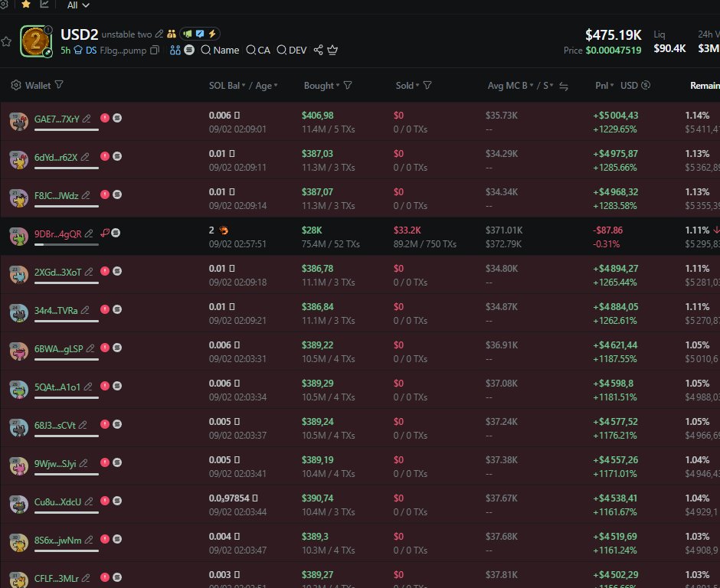This screenshot has height=588, width=720.
Task: Click the $0.00047519 price value
Action: (613, 51)
